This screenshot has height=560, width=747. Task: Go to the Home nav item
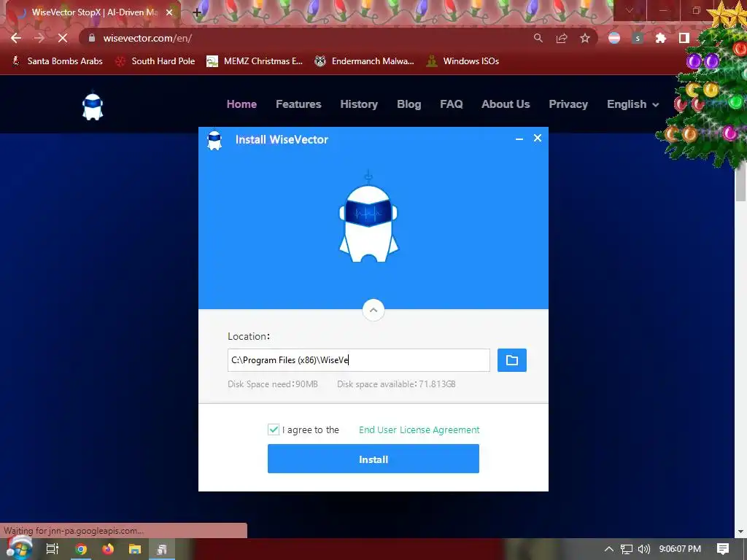[x=241, y=104]
